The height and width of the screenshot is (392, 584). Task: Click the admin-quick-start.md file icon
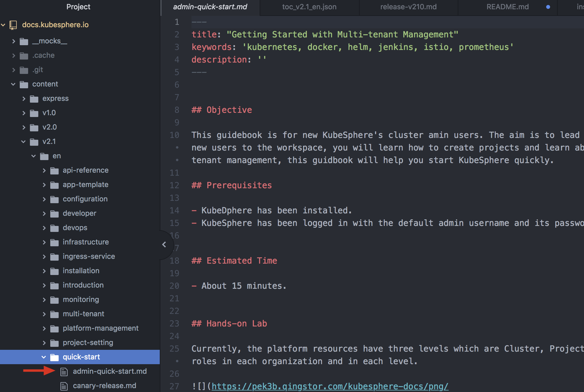[x=64, y=372]
